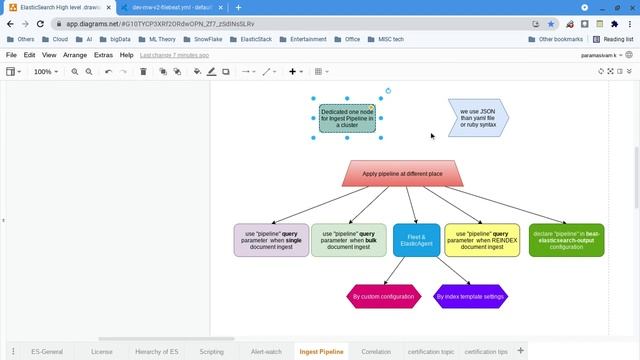
Task: Open the table grid dropdown
Action: click(x=322, y=72)
